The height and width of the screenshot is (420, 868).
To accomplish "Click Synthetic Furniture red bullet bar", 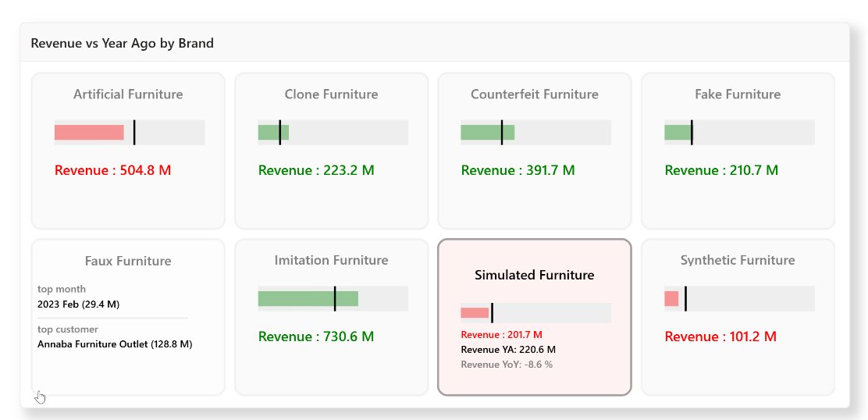I will pyautogui.click(x=671, y=298).
